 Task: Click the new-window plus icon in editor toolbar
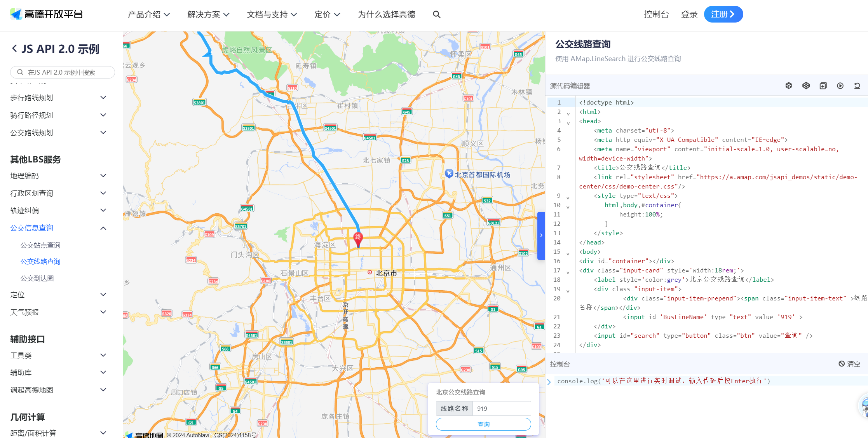[x=823, y=86]
